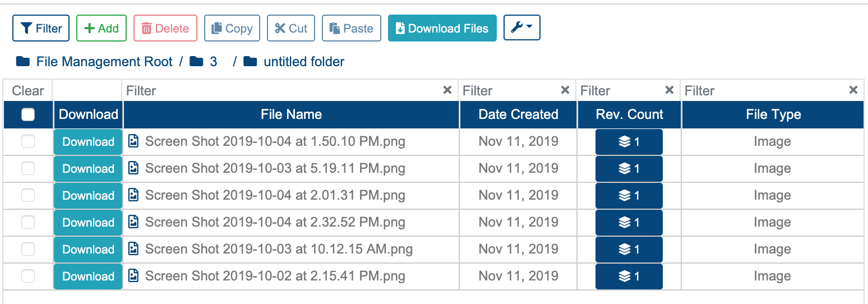Click the Download Files button
The height and width of the screenshot is (304, 868).
(442, 28)
